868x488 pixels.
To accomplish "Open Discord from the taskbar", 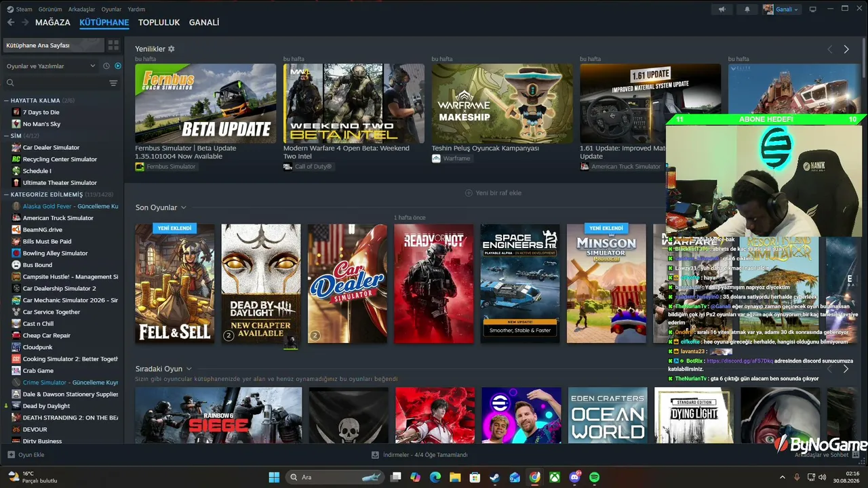I will (x=575, y=477).
